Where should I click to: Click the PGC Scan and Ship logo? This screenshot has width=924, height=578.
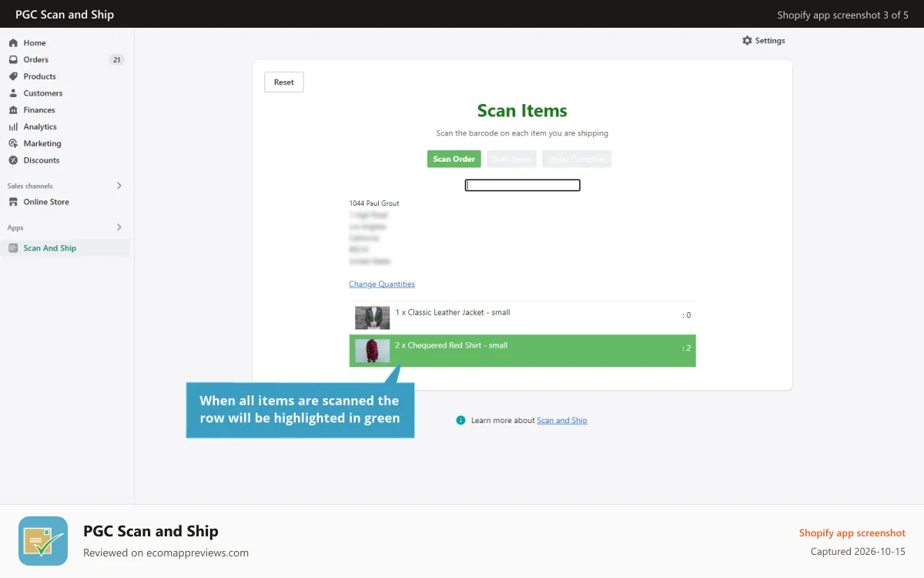43,541
